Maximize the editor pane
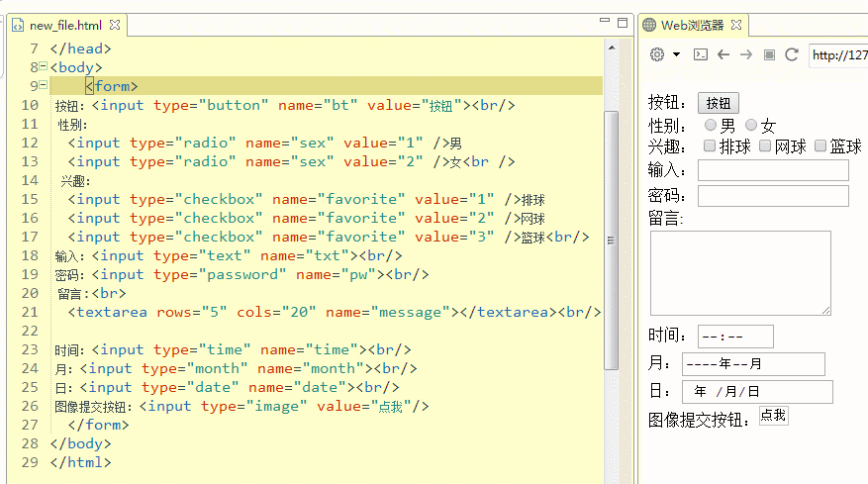 pyautogui.click(x=623, y=22)
